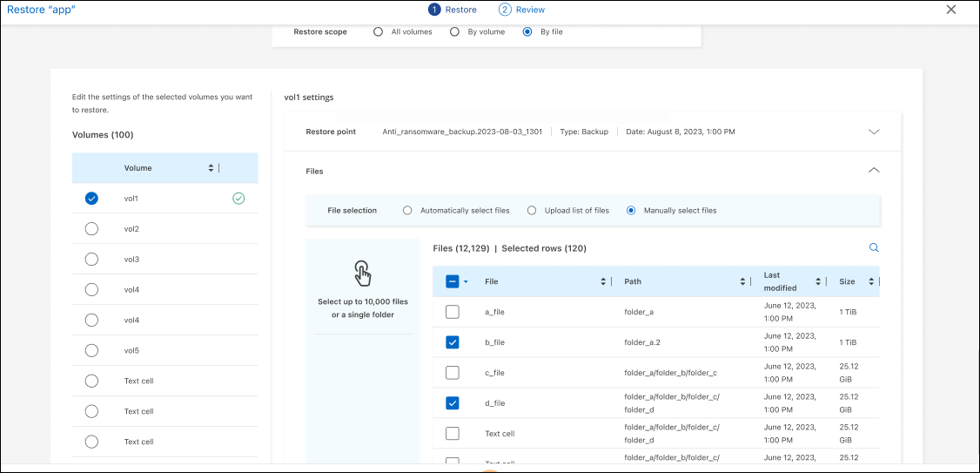Sort volumes using Volume column arrows
This screenshot has width=980, height=473.
pos(211,168)
